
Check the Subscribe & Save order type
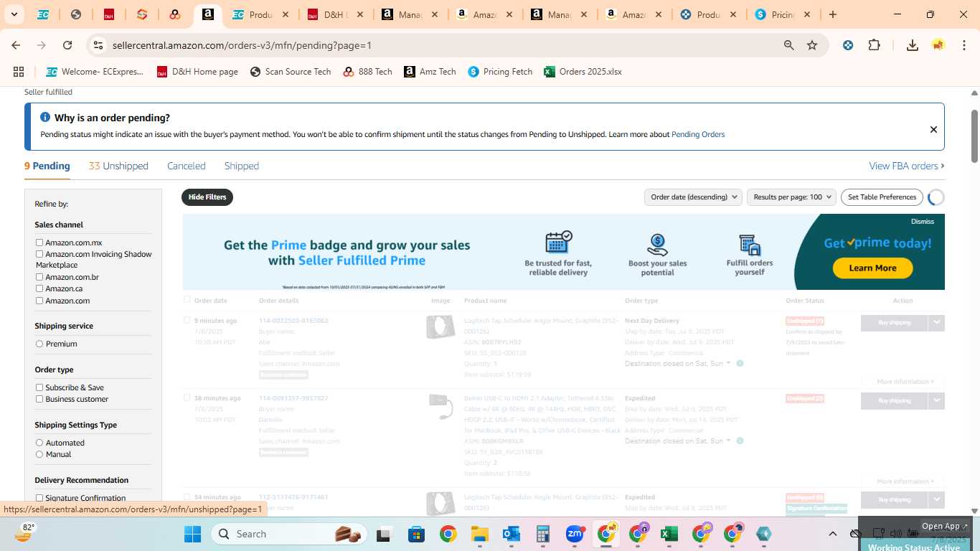[x=39, y=387]
